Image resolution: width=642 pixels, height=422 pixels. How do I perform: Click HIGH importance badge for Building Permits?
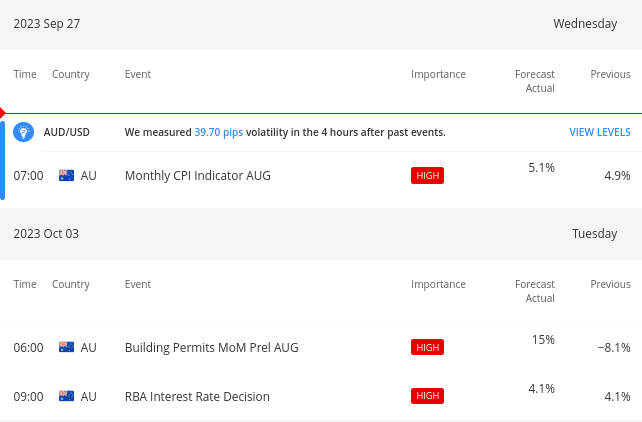pyautogui.click(x=427, y=347)
